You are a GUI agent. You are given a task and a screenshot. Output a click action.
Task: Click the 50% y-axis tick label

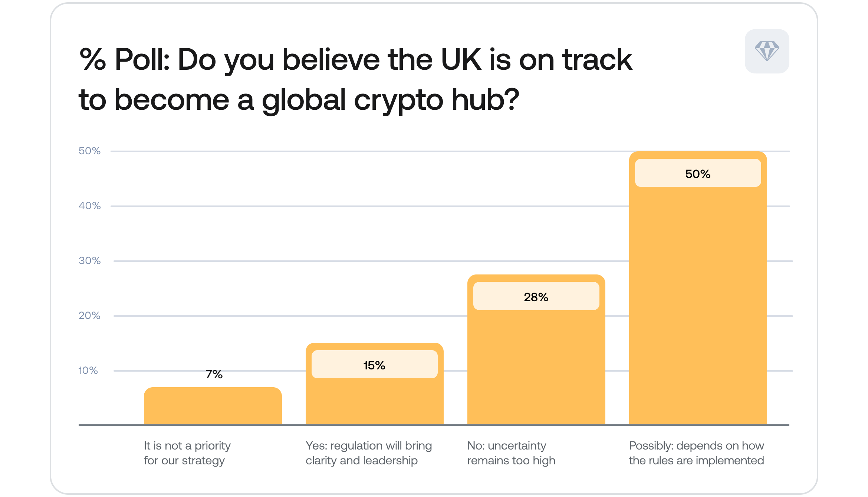click(89, 151)
